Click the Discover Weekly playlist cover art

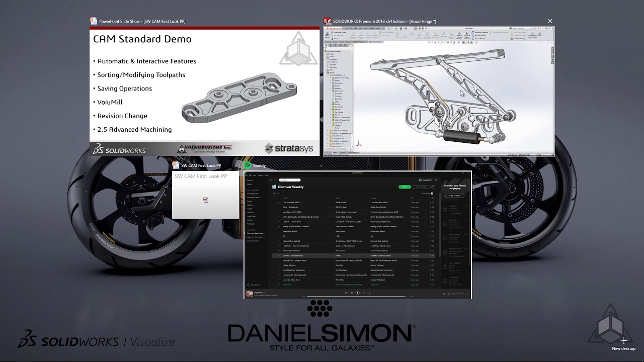click(x=274, y=187)
